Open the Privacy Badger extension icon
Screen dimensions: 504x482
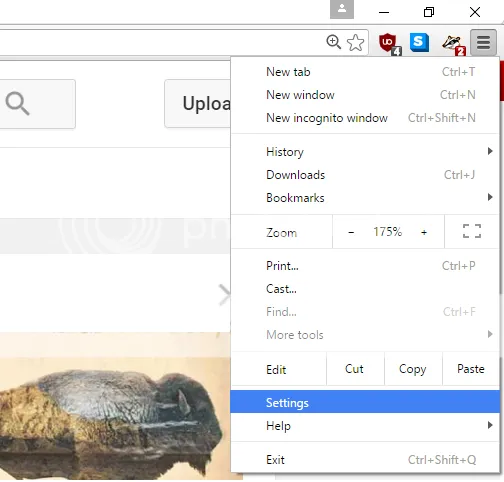pos(453,44)
